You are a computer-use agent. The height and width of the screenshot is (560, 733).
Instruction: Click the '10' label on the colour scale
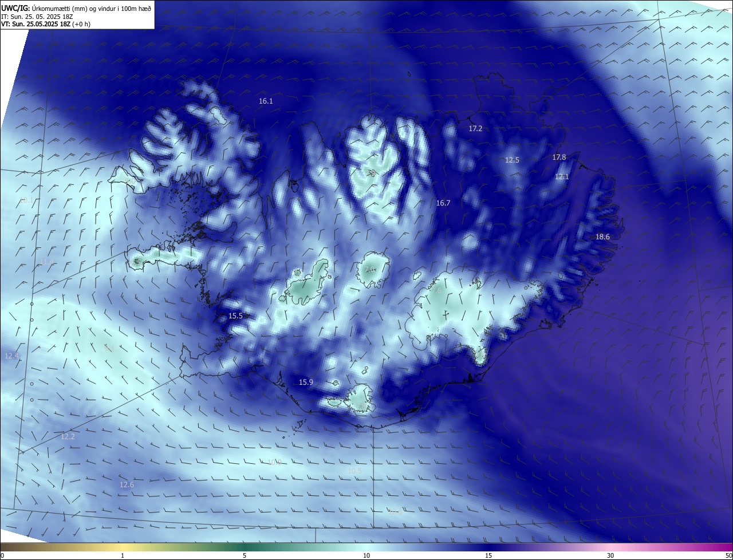(x=366, y=556)
